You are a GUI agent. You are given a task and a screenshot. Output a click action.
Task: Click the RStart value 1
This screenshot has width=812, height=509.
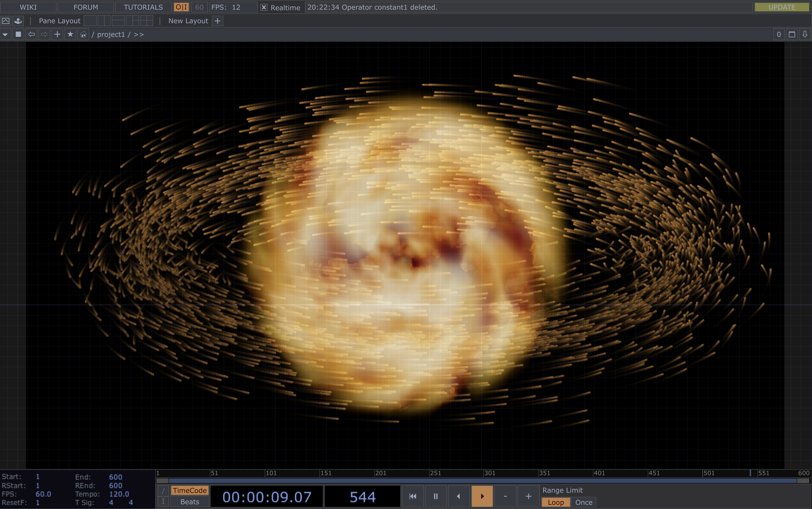(x=38, y=486)
